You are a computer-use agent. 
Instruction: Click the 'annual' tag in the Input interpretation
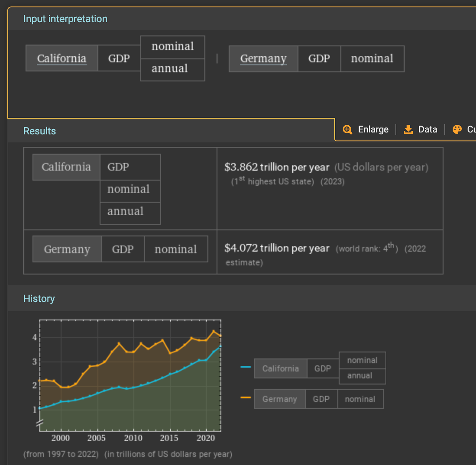(x=173, y=70)
